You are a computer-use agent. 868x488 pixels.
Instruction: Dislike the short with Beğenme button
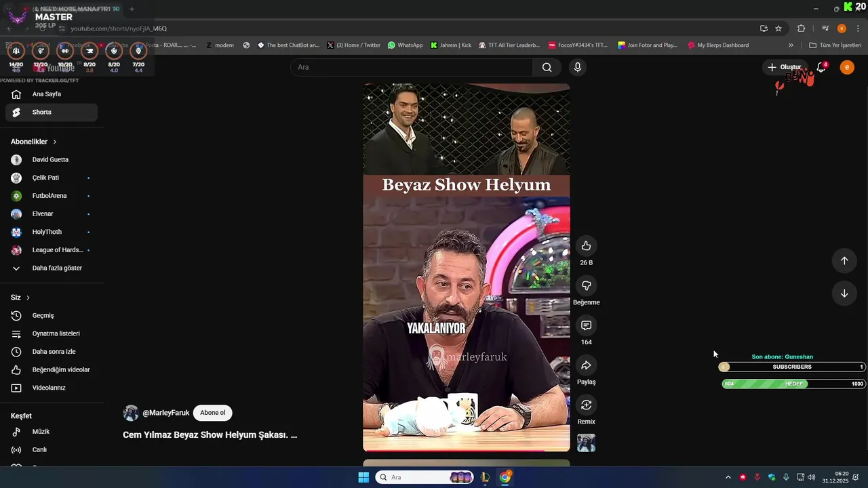pyautogui.click(x=586, y=285)
